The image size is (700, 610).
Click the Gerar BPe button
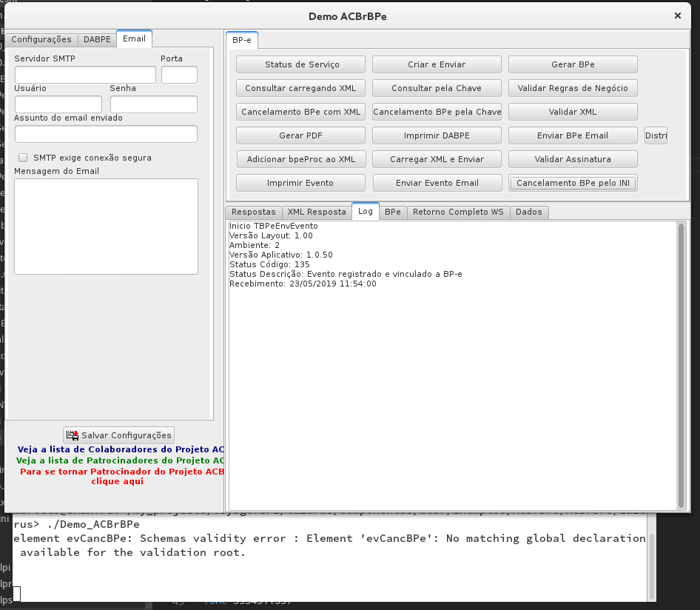(573, 64)
